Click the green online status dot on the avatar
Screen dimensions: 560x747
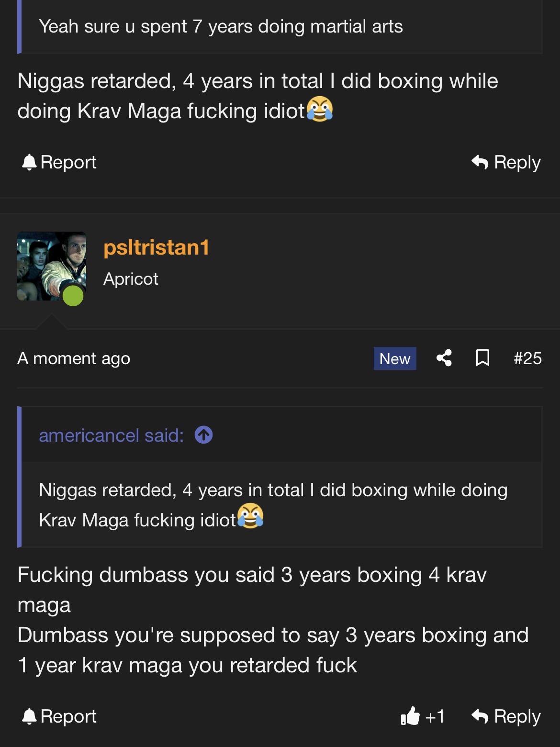(x=73, y=295)
